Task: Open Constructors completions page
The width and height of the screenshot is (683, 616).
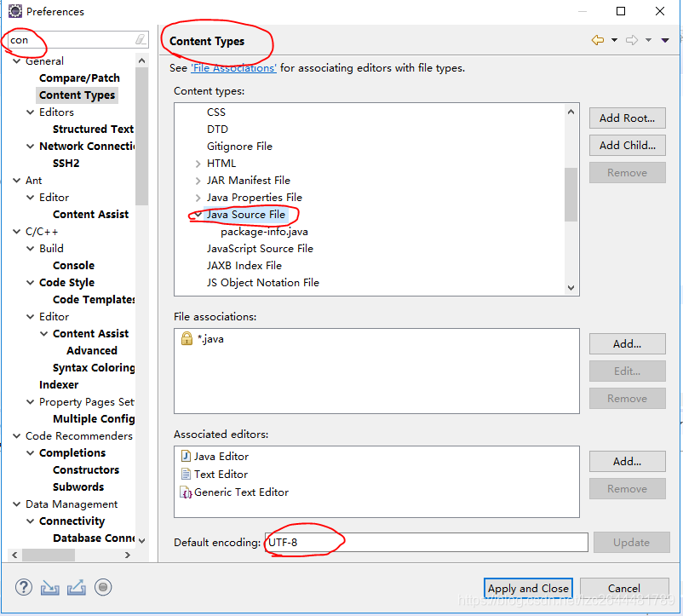Action: coord(86,469)
